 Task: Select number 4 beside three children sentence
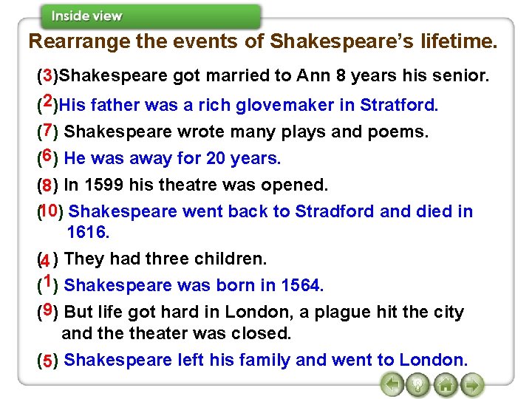point(46,261)
